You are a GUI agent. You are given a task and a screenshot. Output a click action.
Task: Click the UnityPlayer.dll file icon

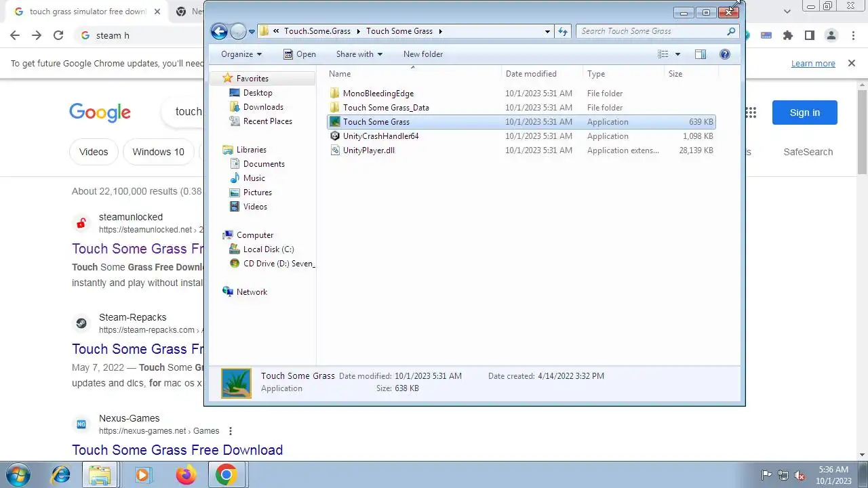(334, 150)
